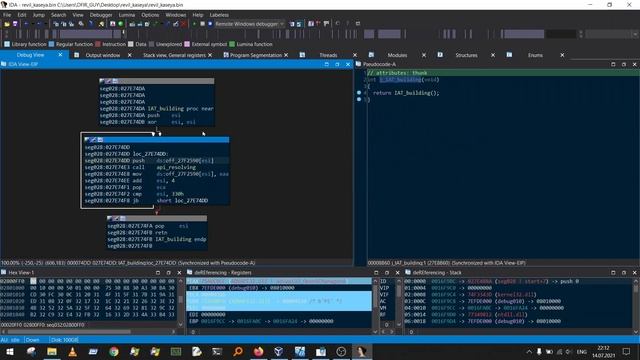Image resolution: width=640 pixels, height=360 pixels.
Task: Expand the system tray hidden icons chevron
Action: click(x=529, y=351)
